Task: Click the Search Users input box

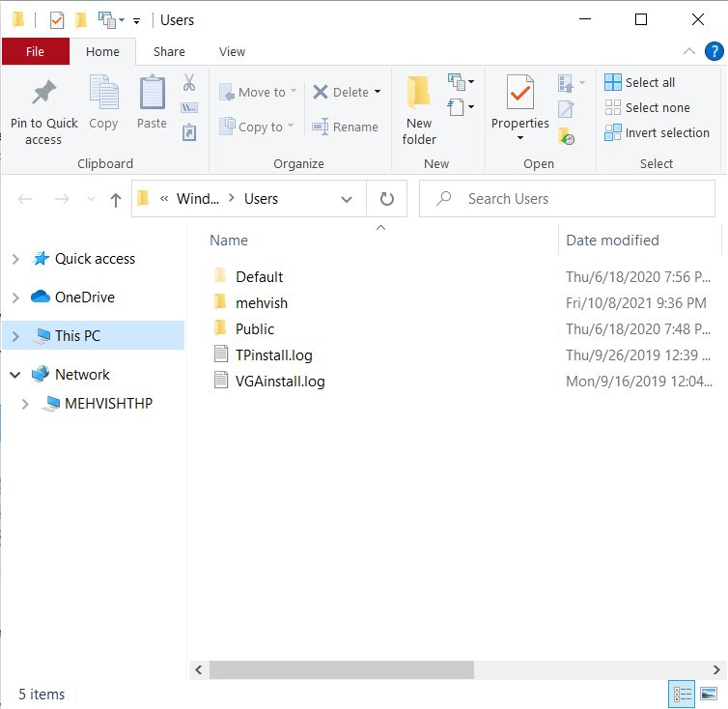Action: tap(570, 199)
